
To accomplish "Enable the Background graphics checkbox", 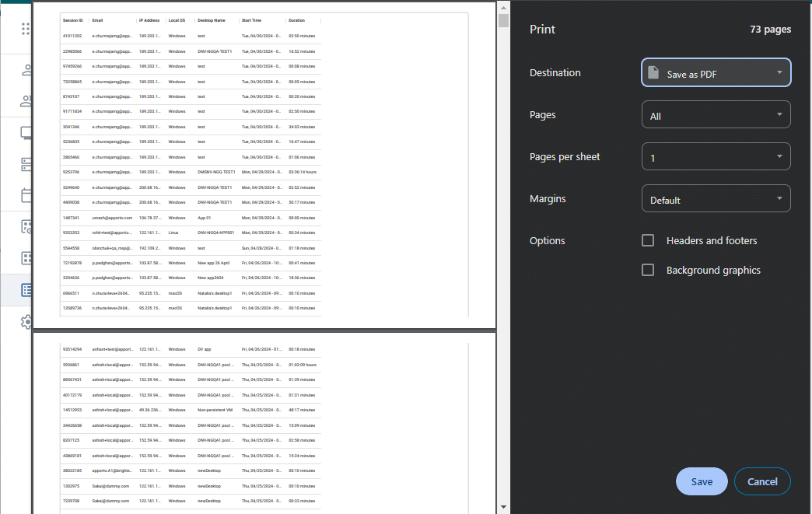I will 648,270.
